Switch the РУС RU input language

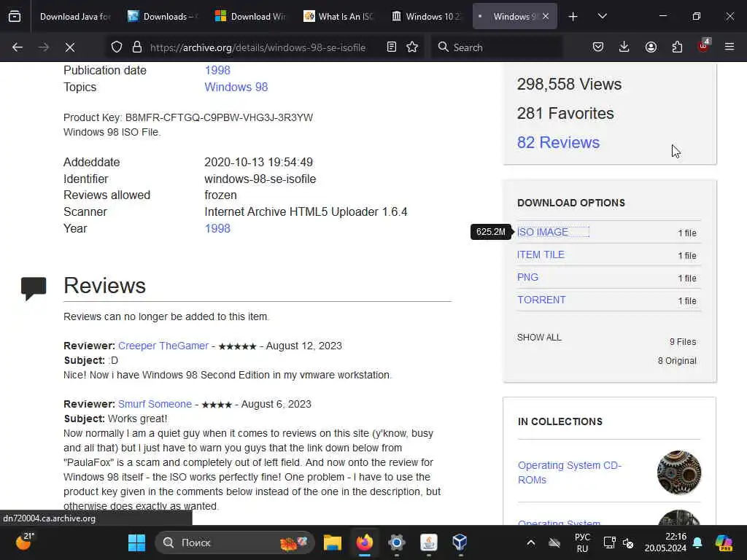(x=582, y=542)
